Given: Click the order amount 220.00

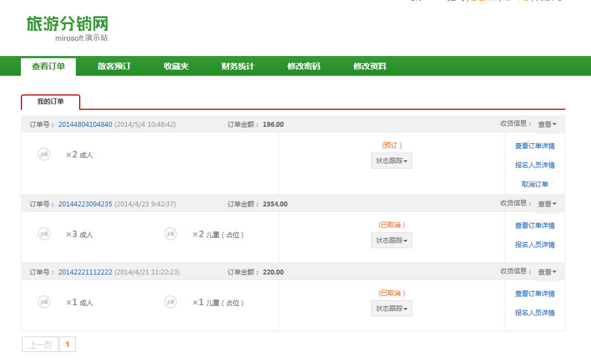Looking at the screenshot, I should (273, 272).
